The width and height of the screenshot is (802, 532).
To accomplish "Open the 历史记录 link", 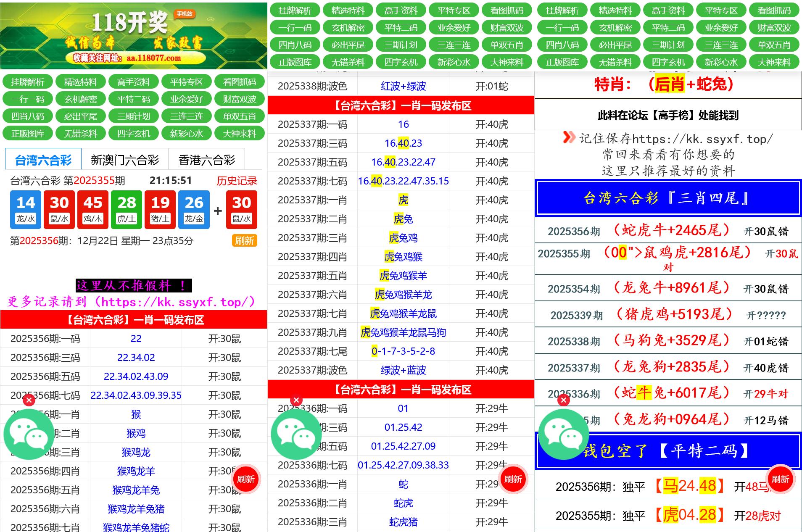I will point(237,181).
